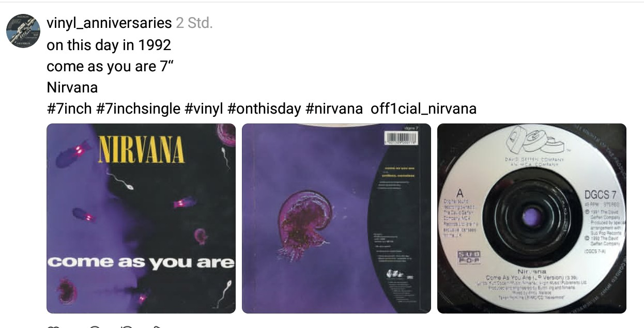Viewport: 644px width, 328px height.
Task: Open the vinyl record label photo
Action: point(532,218)
